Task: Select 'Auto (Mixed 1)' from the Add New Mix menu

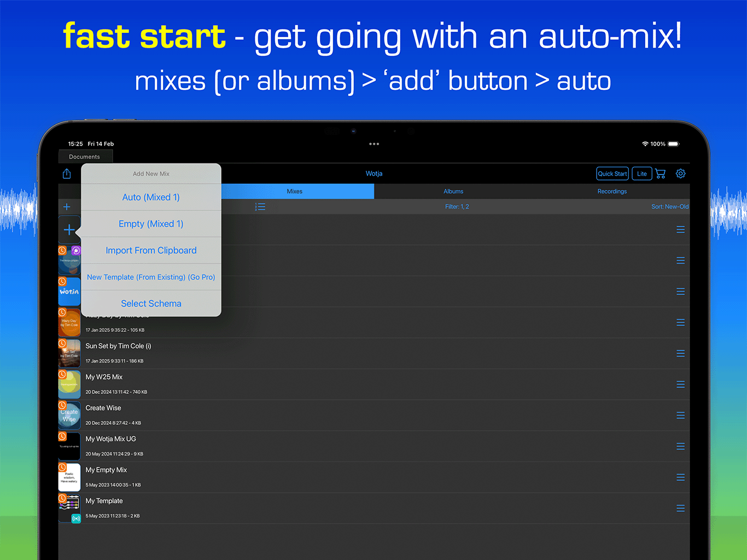Action: 151,197
